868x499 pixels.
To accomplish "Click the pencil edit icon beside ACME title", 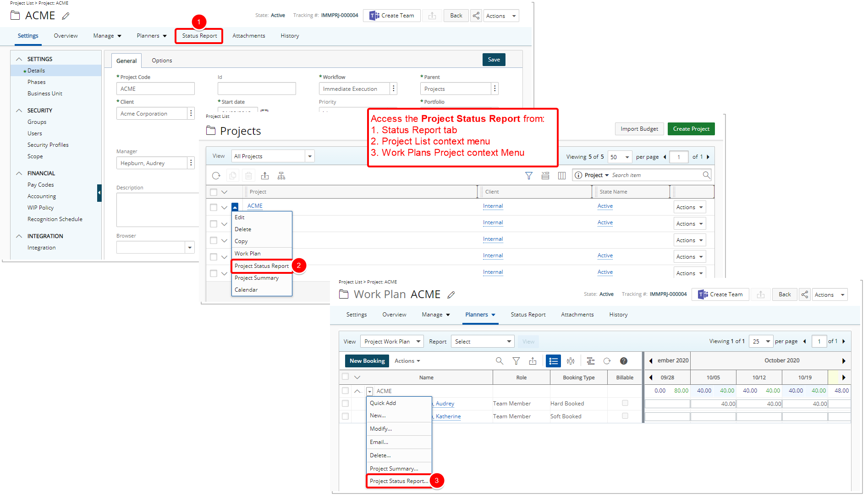I will pos(66,16).
